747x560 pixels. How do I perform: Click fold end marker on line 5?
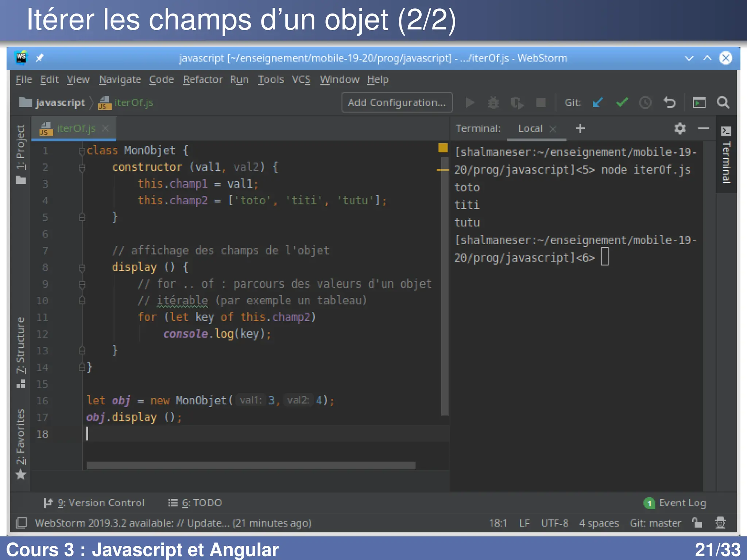(x=82, y=217)
